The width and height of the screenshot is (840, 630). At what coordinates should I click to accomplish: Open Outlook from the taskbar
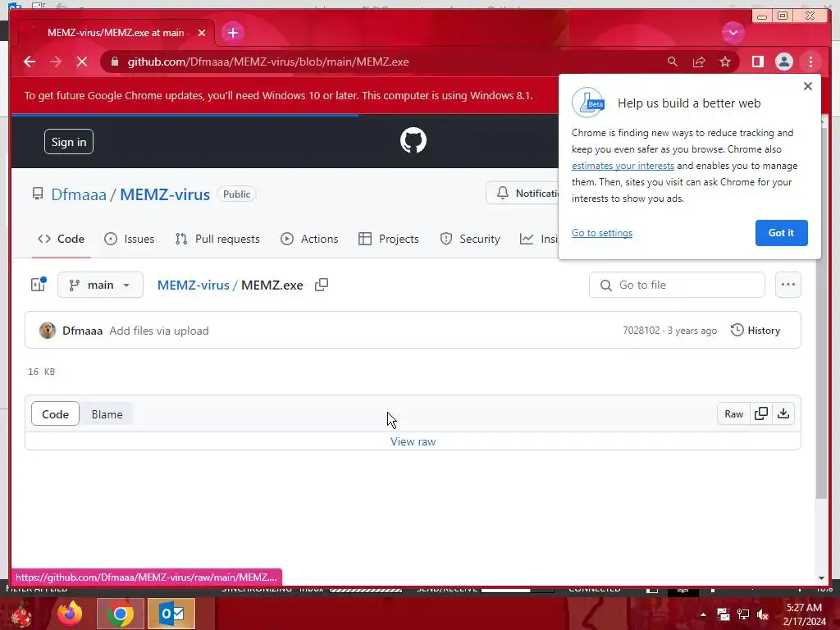tap(171, 614)
